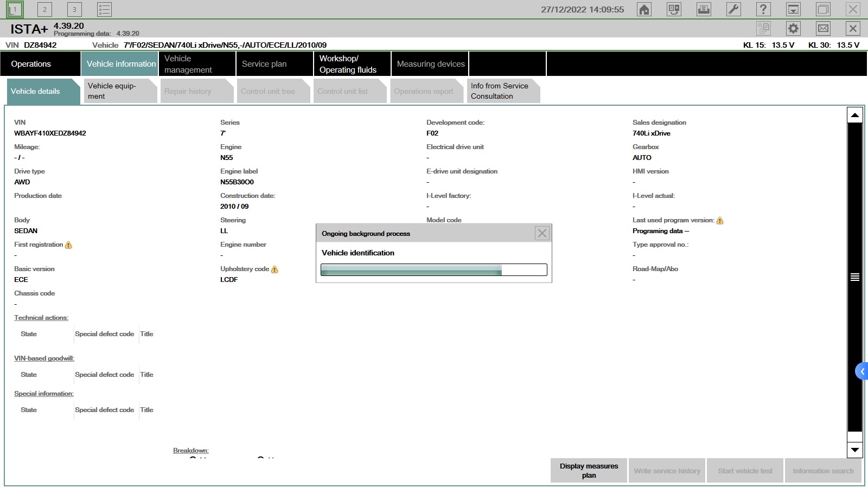
Task: Click Display measures plan button
Action: [589, 471]
